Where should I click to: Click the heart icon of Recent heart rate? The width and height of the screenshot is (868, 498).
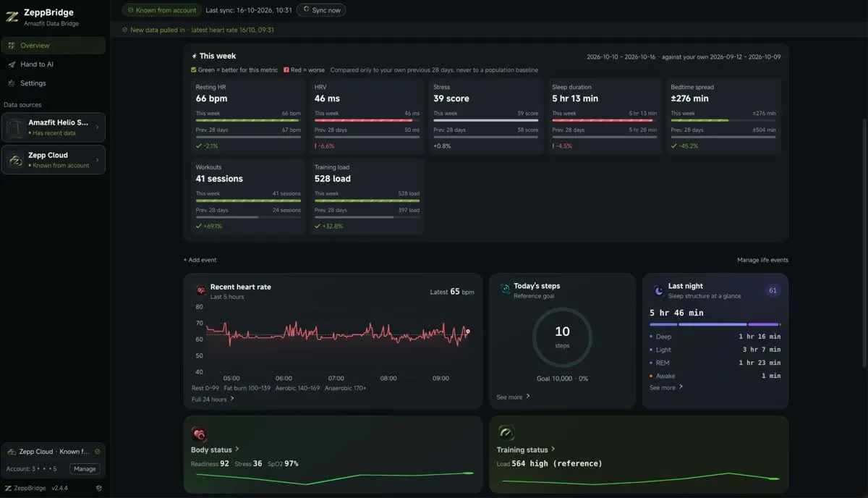[201, 290]
